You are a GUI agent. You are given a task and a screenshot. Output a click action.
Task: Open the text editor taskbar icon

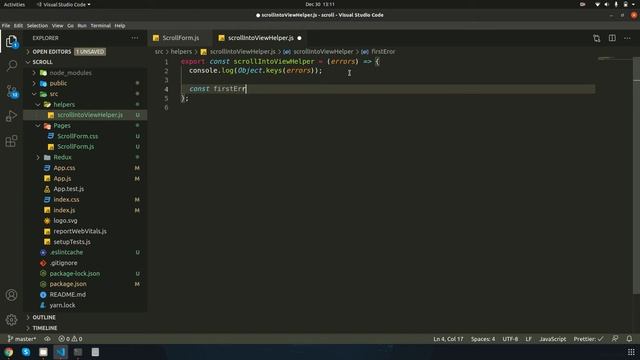click(95, 352)
